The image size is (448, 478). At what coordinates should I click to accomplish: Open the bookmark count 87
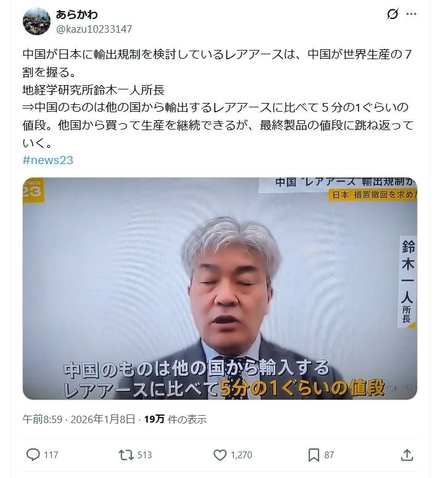pyautogui.click(x=329, y=455)
